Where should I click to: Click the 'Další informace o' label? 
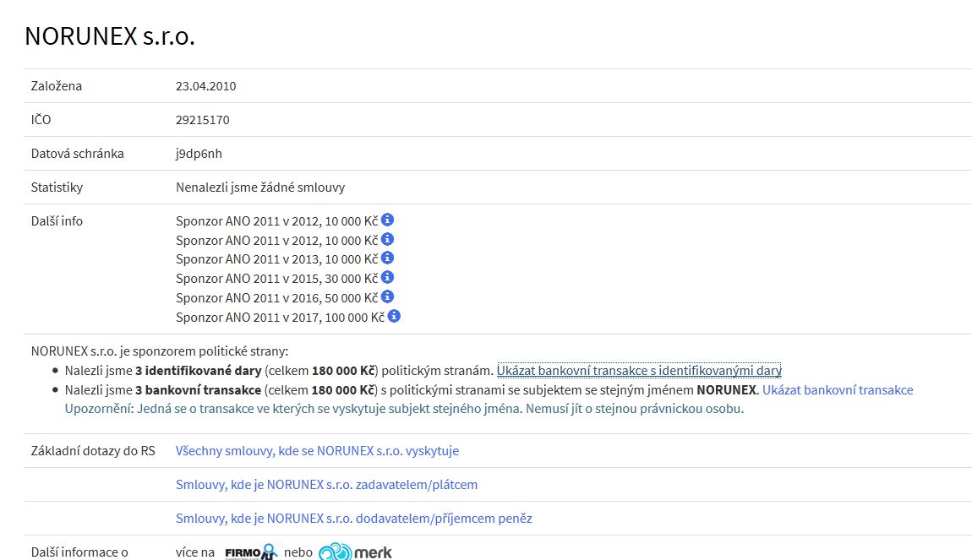79,552
